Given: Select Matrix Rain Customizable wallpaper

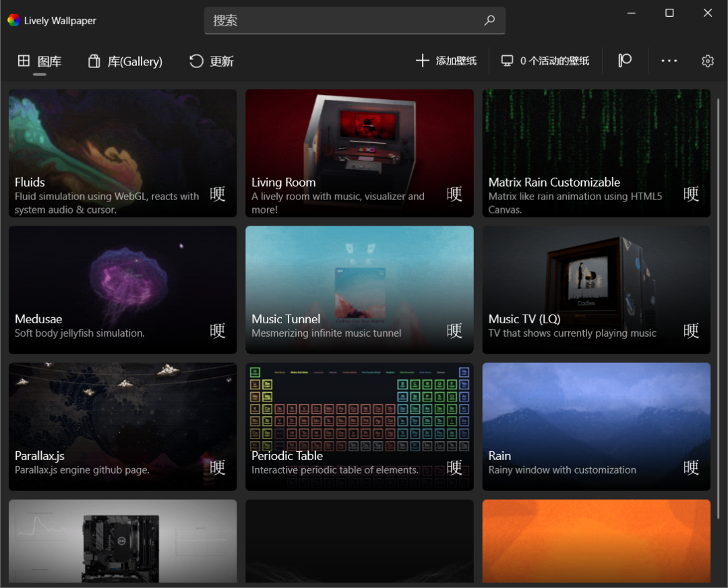Looking at the screenshot, I should pos(596,153).
